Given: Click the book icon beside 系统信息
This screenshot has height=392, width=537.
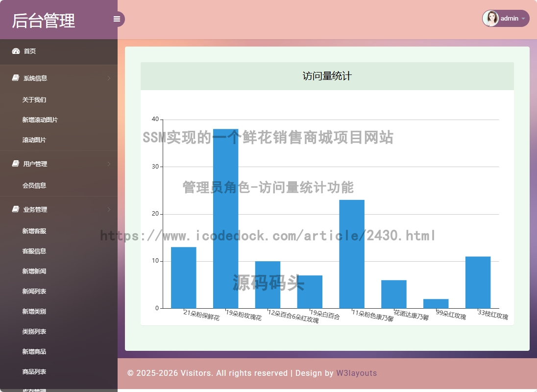Looking at the screenshot, I should (16, 78).
